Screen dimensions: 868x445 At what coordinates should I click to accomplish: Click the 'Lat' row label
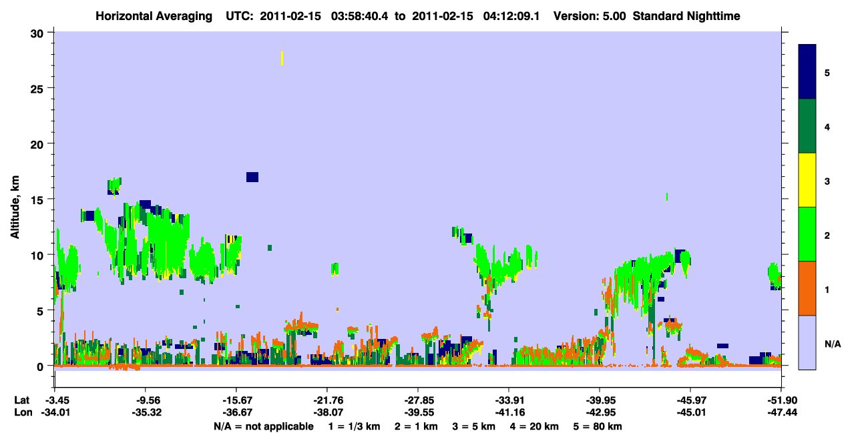[x=21, y=400]
